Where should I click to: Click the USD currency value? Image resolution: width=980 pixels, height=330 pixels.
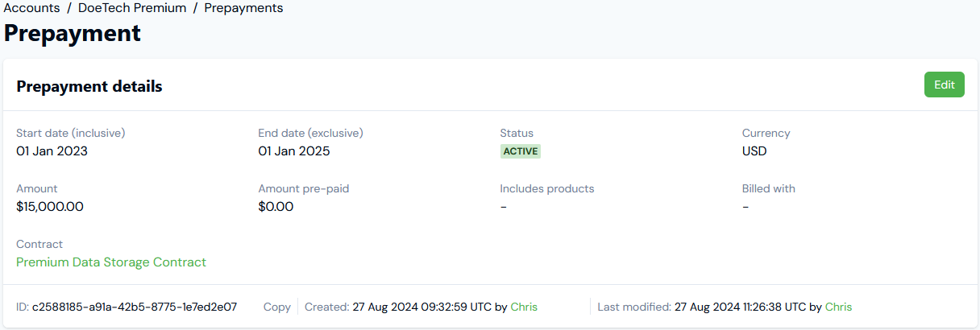[754, 151]
